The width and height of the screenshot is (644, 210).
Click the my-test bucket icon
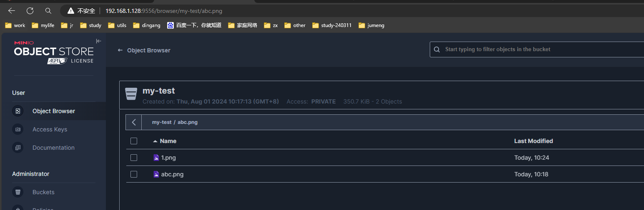[131, 94]
